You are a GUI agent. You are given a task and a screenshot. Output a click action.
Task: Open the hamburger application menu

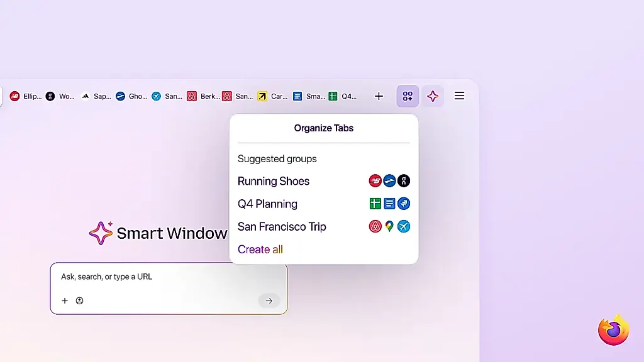click(459, 96)
